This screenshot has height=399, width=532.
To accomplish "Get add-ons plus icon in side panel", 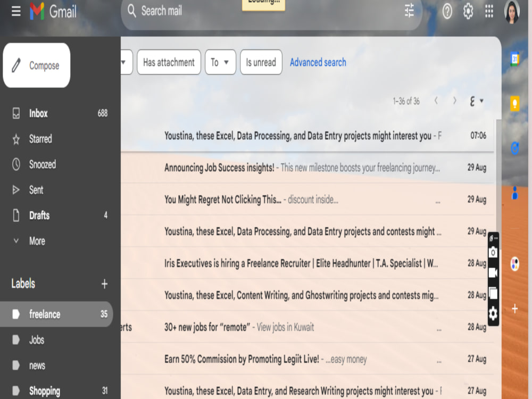I will (x=514, y=309).
